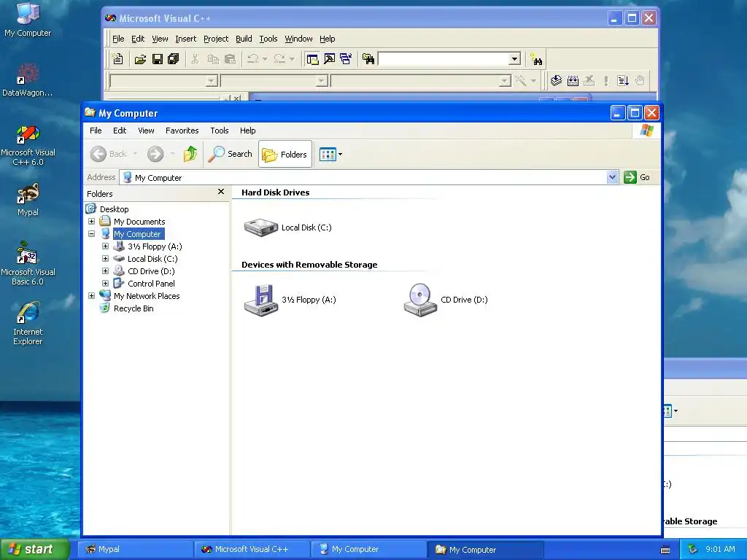Image resolution: width=747 pixels, height=560 pixels.
Task: Click Workspace window icon in Visual C++ toolbar
Action: 312,59
